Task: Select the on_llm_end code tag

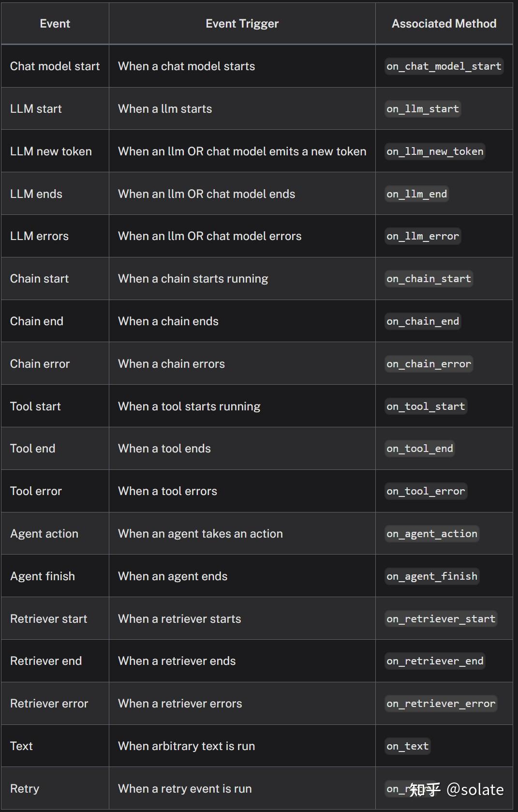Action: (x=417, y=194)
